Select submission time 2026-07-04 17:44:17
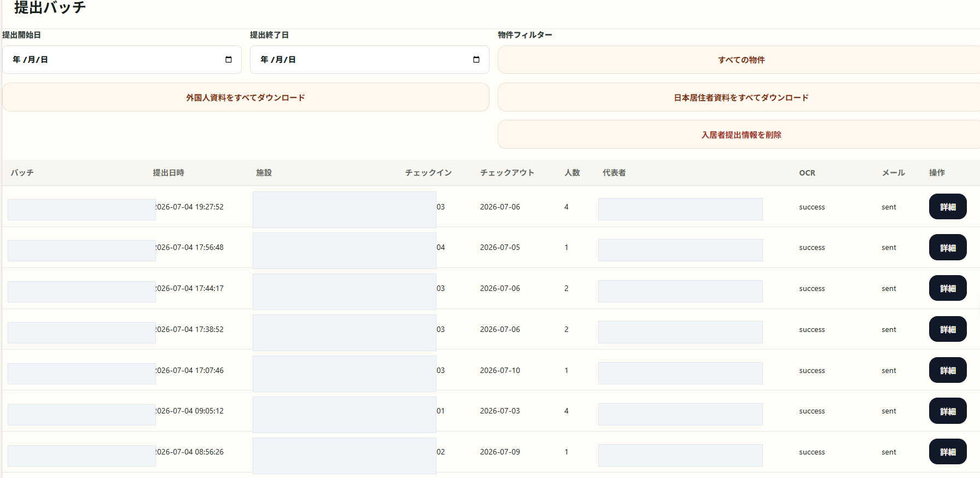 (190, 288)
